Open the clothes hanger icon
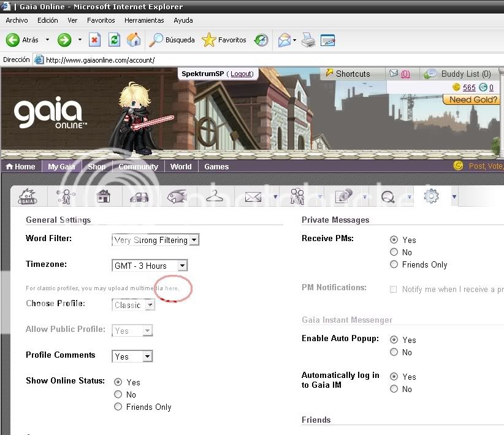Viewport: 504px width, 435px height. [213, 196]
